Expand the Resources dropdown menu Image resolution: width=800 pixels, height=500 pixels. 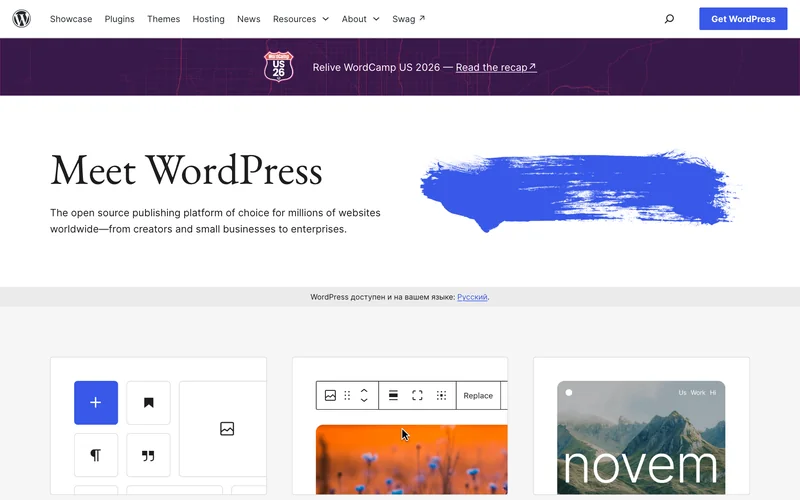click(301, 19)
